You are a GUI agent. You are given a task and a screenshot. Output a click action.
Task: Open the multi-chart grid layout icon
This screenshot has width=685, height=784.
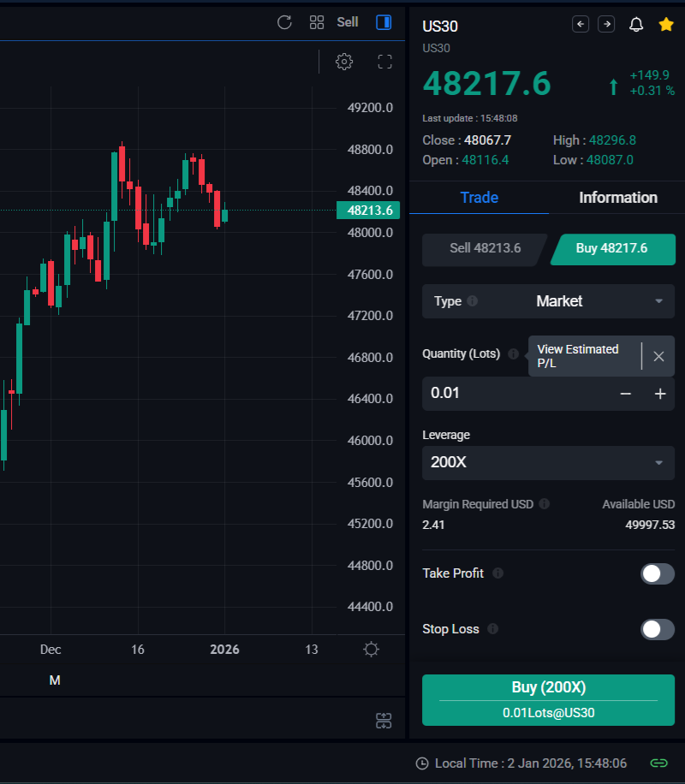coord(317,22)
